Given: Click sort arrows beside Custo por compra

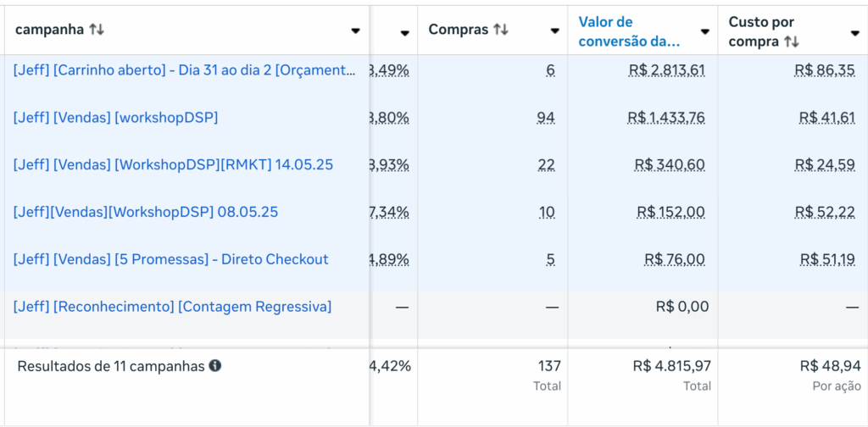Looking at the screenshot, I should click(792, 42).
